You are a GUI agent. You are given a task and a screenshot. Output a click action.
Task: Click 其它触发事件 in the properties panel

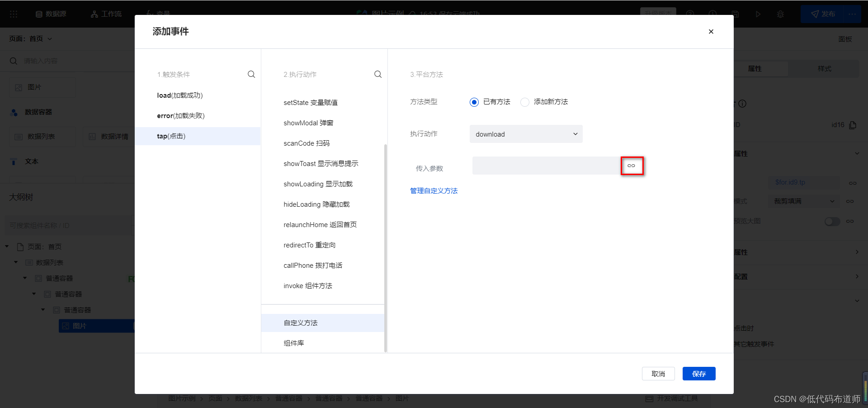(x=754, y=344)
